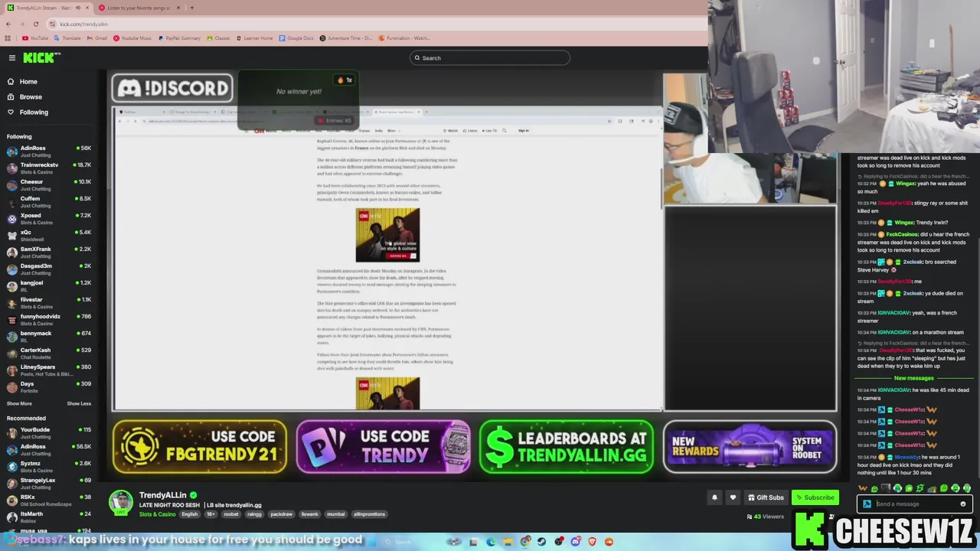Open File Explorer from the taskbar

[508, 542]
